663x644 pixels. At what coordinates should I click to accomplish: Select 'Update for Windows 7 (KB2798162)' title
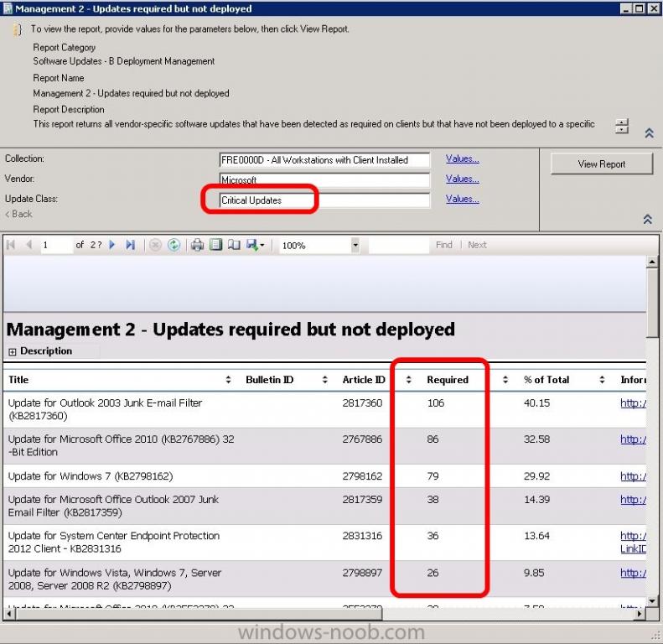91,476
